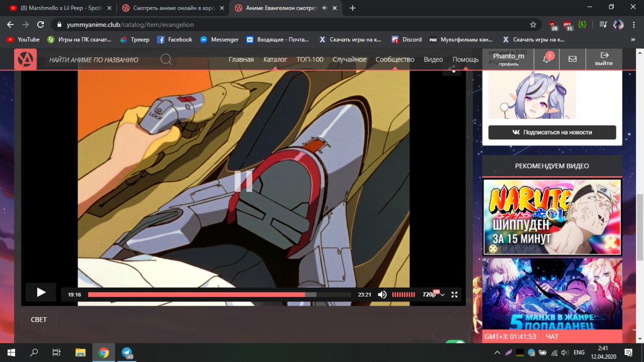
Task: Adjust the video volume bar
Action: click(x=404, y=295)
